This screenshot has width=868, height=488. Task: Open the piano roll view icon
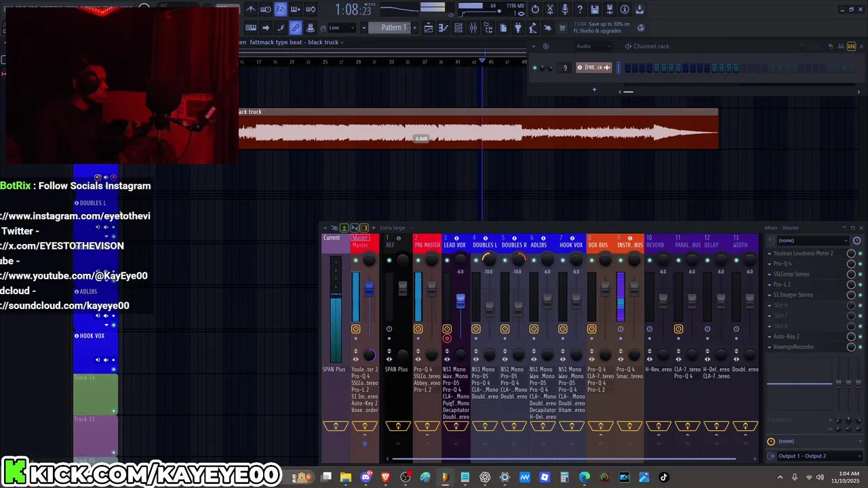(x=443, y=28)
